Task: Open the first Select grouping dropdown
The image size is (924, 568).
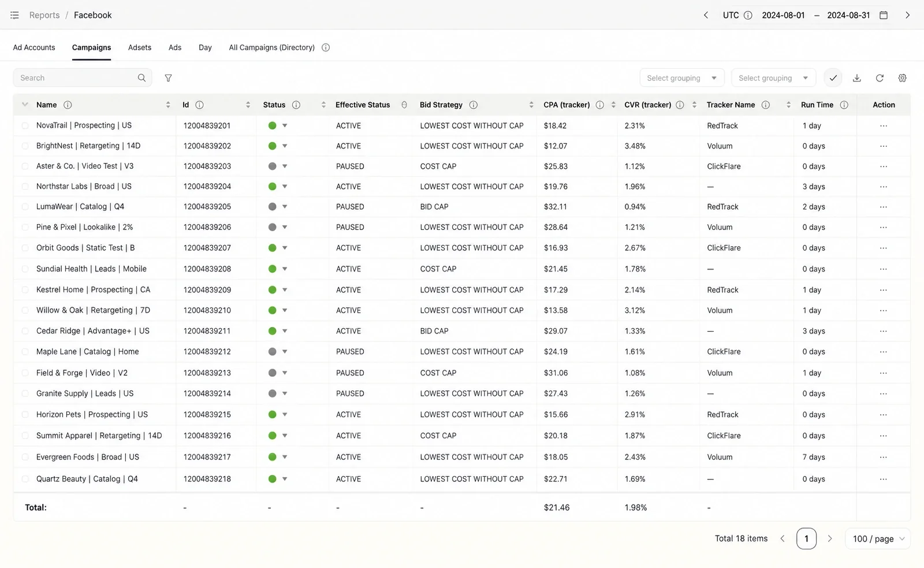Action: 682,78
